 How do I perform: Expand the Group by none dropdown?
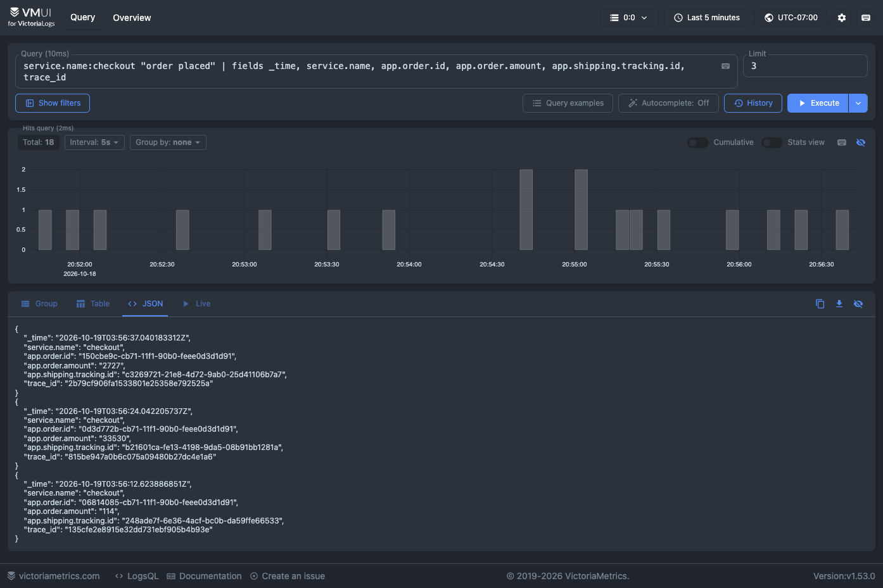tap(168, 142)
